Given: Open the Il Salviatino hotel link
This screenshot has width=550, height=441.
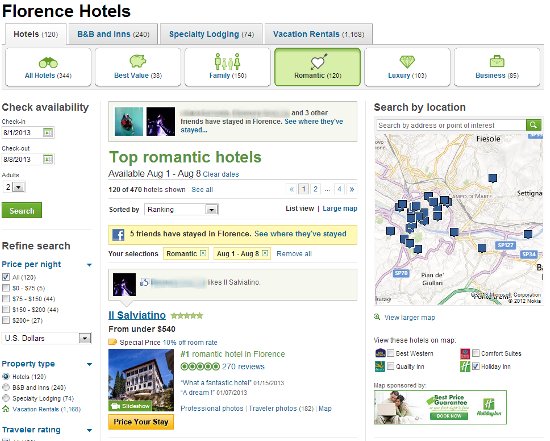Looking at the screenshot, I should point(137,315).
